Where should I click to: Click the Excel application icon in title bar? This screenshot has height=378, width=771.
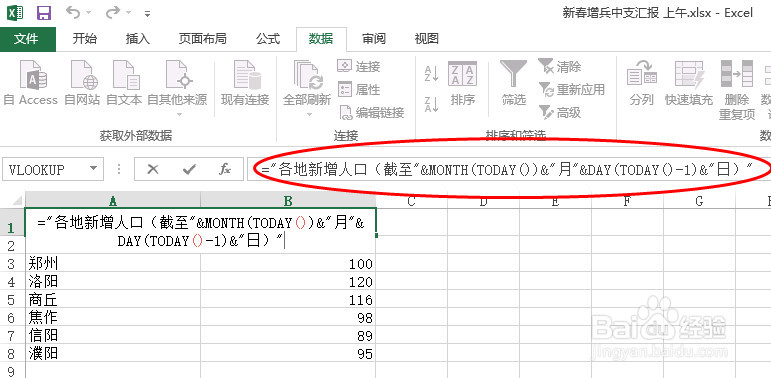pyautogui.click(x=15, y=13)
